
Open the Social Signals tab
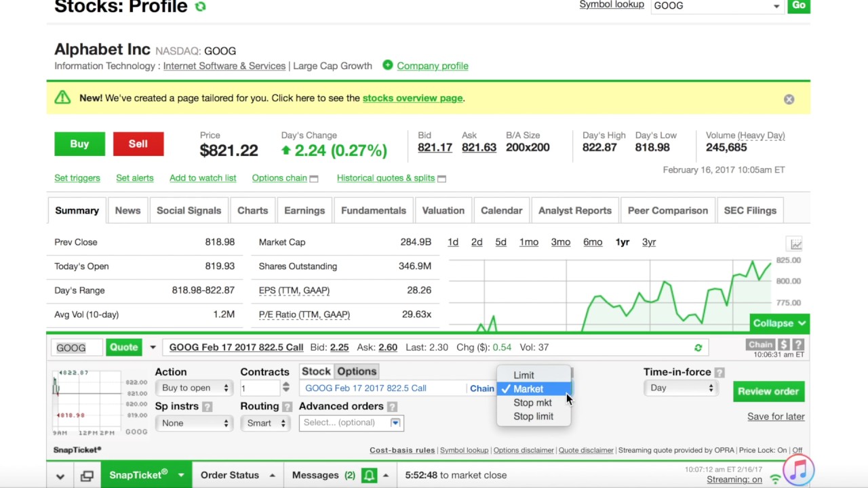coord(189,210)
